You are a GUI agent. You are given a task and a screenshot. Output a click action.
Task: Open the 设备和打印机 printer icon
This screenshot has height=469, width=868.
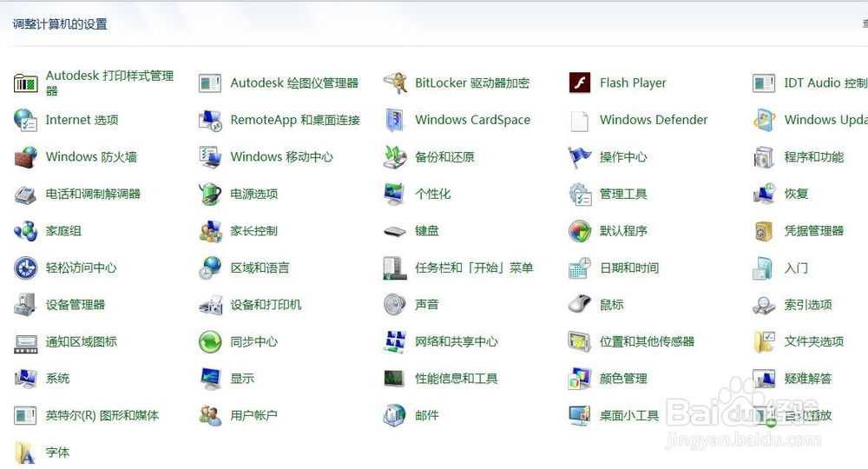click(x=210, y=305)
